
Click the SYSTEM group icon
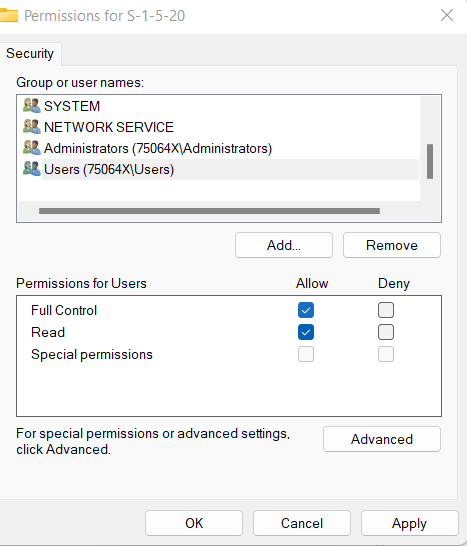(x=32, y=106)
